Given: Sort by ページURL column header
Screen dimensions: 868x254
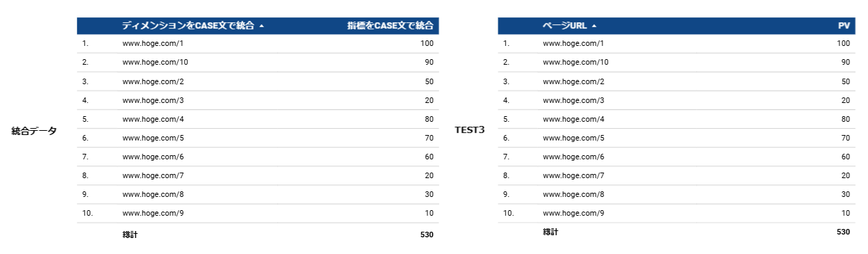Looking at the screenshot, I should (x=564, y=26).
